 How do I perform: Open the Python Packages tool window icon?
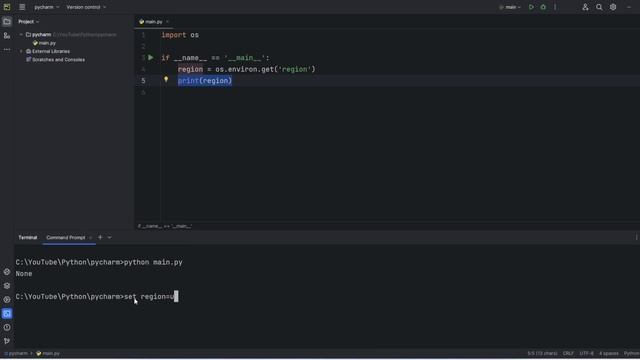pyautogui.click(x=7, y=286)
